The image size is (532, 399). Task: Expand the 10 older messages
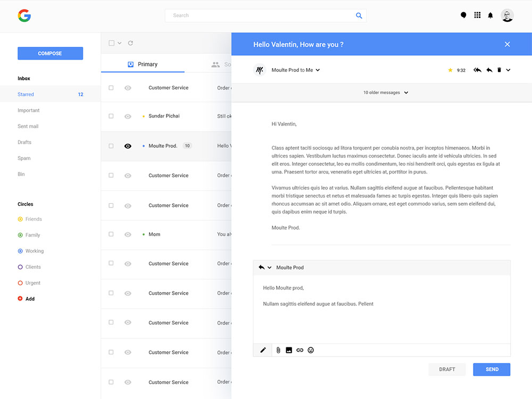point(386,93)
